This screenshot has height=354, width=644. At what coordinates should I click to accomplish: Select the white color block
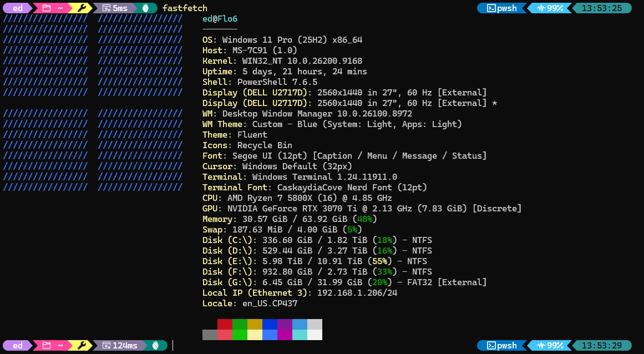coord(315,335)
